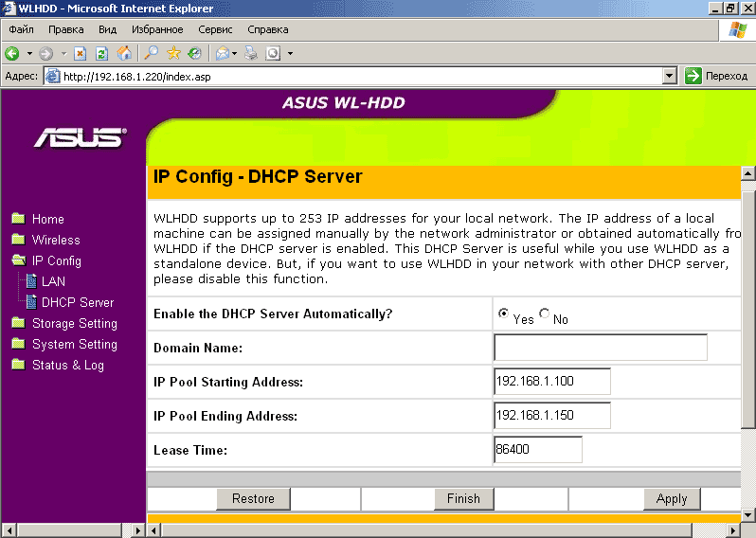Click the Domain Name input field
Viewport: 756px width, 538px height.
pos(601,347)
